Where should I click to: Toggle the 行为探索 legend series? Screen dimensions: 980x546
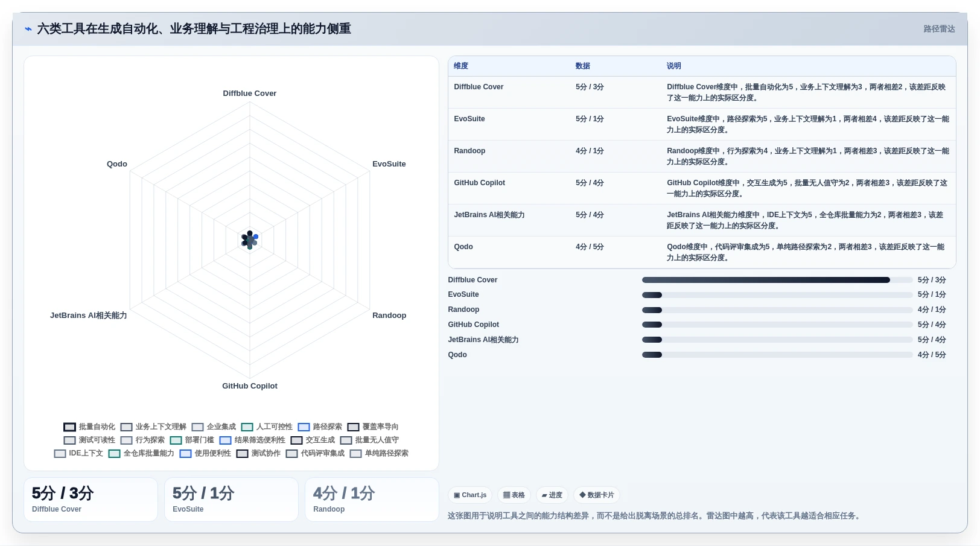142,440
